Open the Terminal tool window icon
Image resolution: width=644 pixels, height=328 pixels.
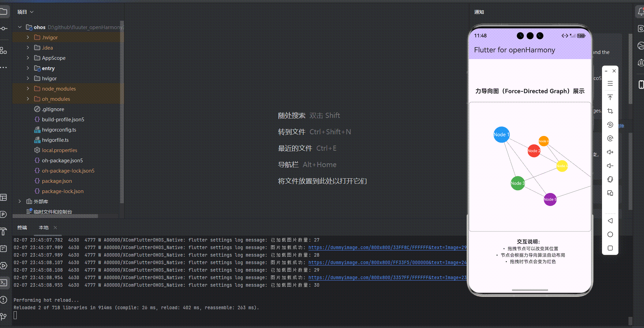coord(3,283)
